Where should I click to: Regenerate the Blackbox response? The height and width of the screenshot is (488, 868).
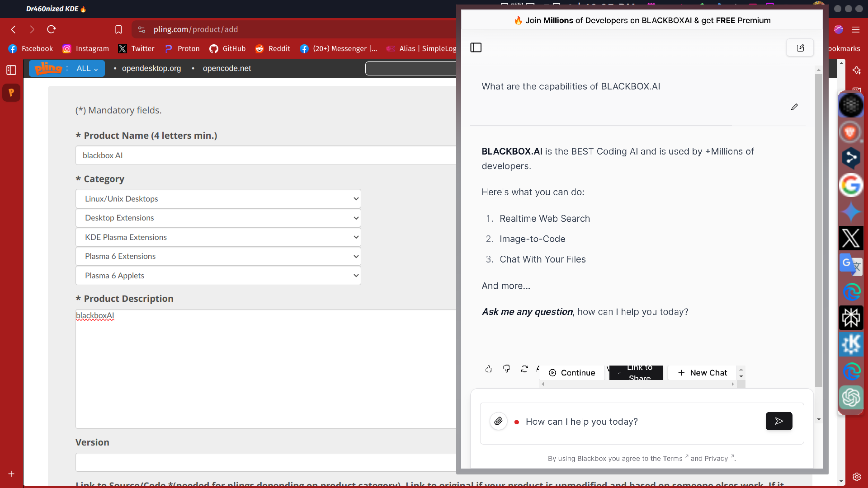coord(524,369)
